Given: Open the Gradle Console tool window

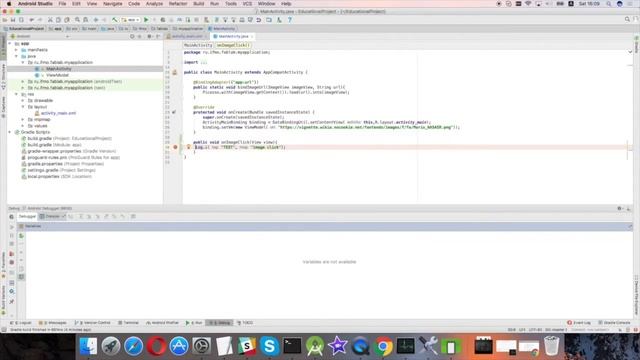Looking at the screenshot, I should click(614, 323).
